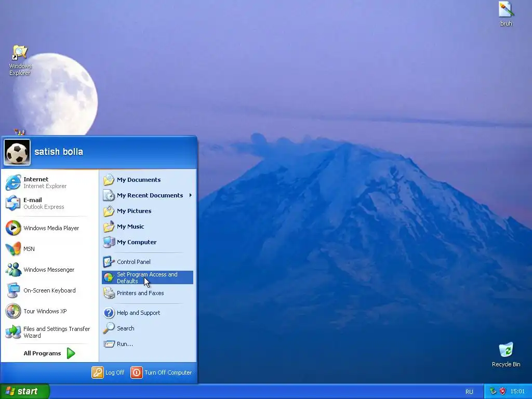532x399 pixels.
Task: Open the MSN butterfly icon
Action: [x=13, y=249]
